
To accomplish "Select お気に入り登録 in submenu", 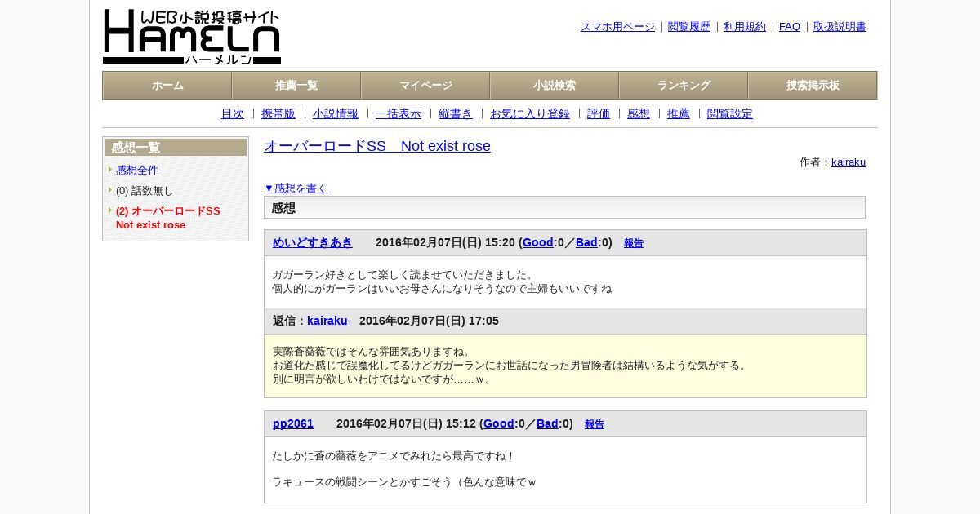I will (x=530, y=114).
